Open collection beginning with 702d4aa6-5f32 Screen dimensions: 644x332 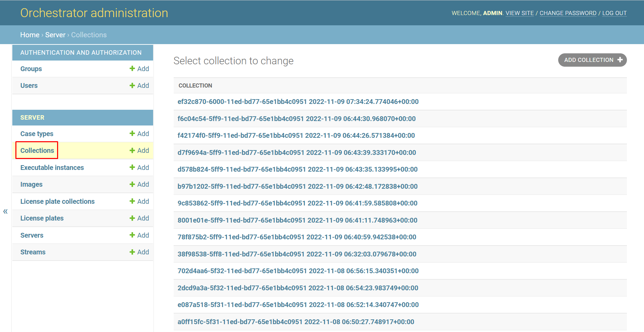[298, 271]
